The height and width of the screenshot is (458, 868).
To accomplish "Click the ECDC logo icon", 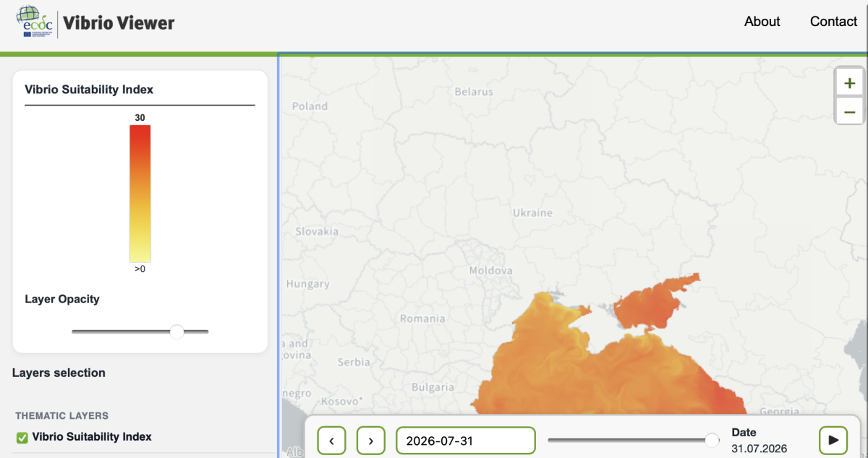I will point(34,23).
